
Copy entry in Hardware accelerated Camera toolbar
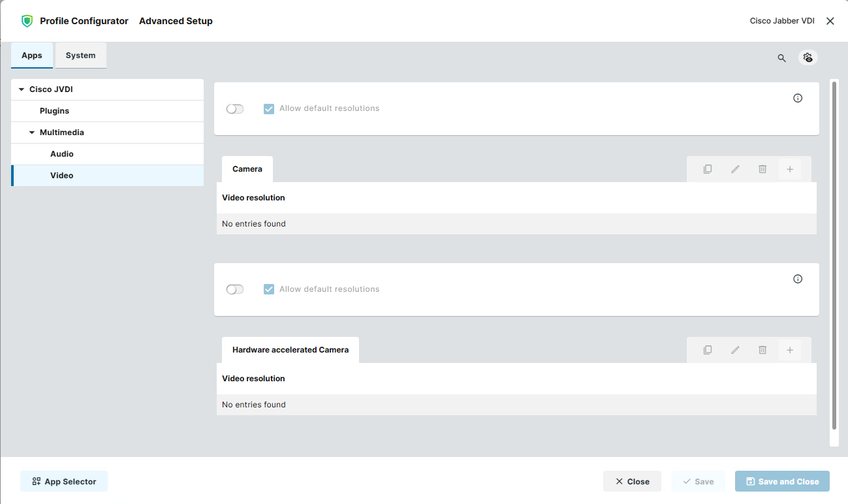pos(708,350)
